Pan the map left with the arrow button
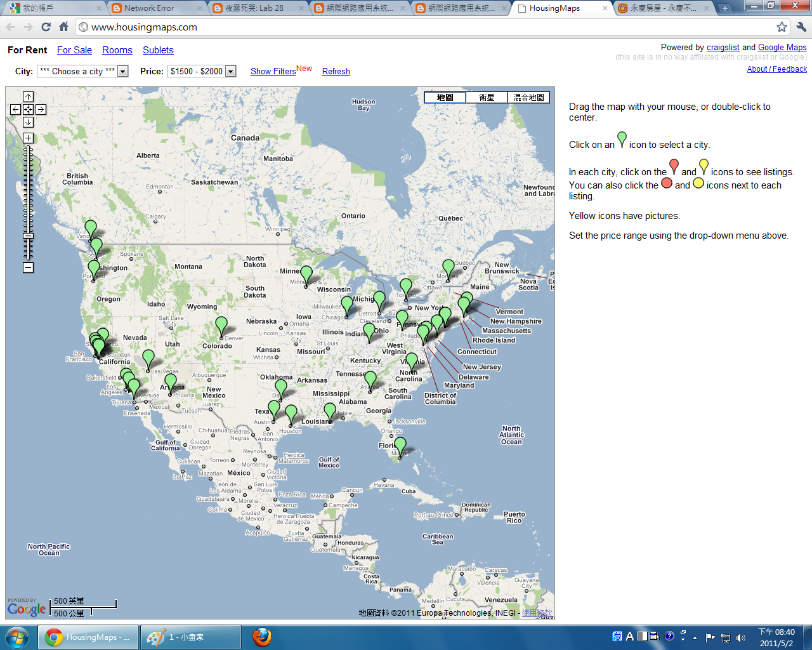This screenshot has width=812, height=650. pyautogui.click(x=15, y=109)
